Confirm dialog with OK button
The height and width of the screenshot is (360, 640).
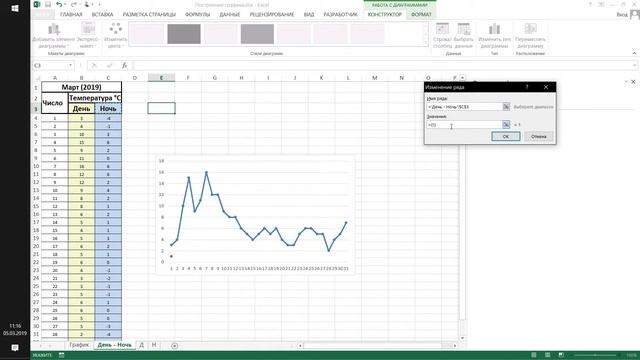506,136
